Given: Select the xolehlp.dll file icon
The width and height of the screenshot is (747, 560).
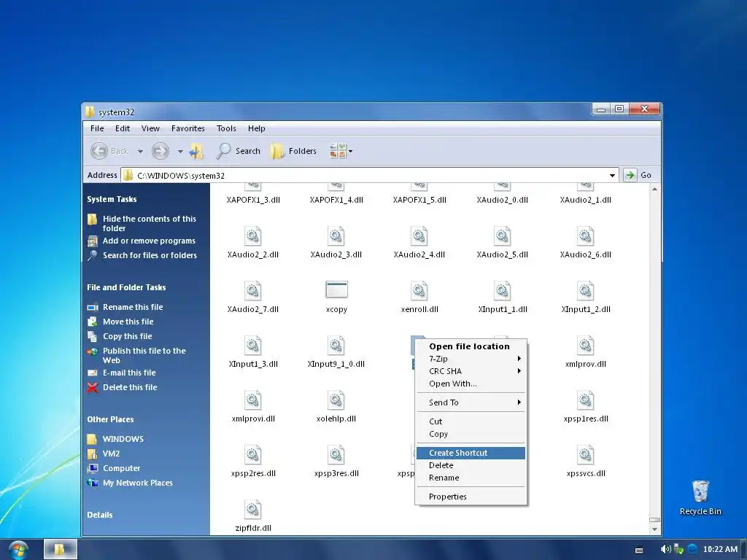Looking at the screenshot, I should click(336, 400).
